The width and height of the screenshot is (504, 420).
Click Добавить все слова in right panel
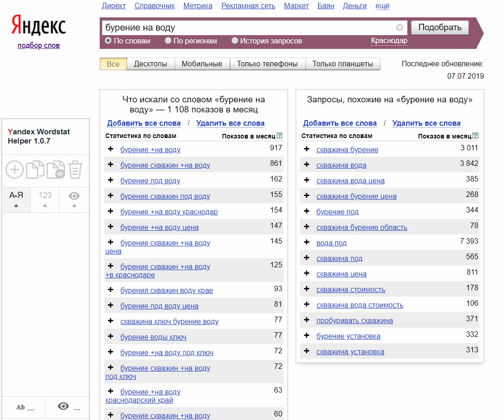click(x=340, y=123)
